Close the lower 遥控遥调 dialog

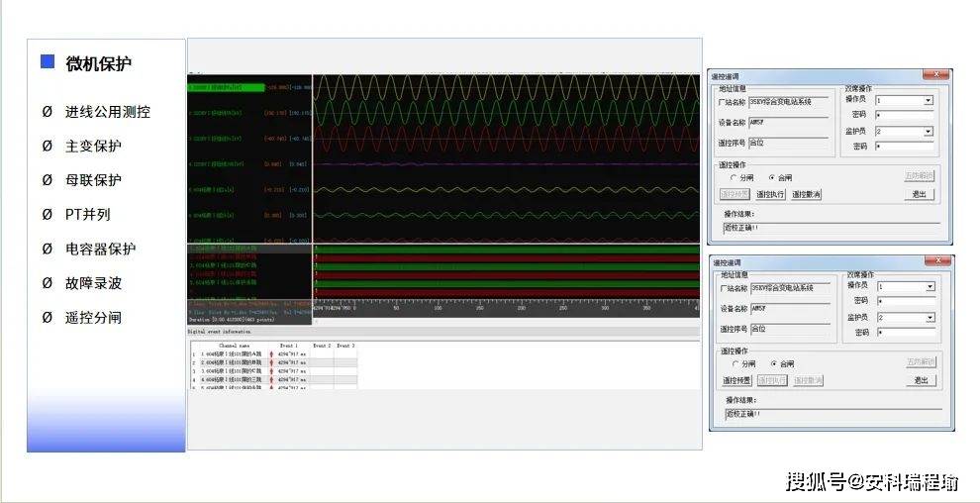click(x=938, y=260)
